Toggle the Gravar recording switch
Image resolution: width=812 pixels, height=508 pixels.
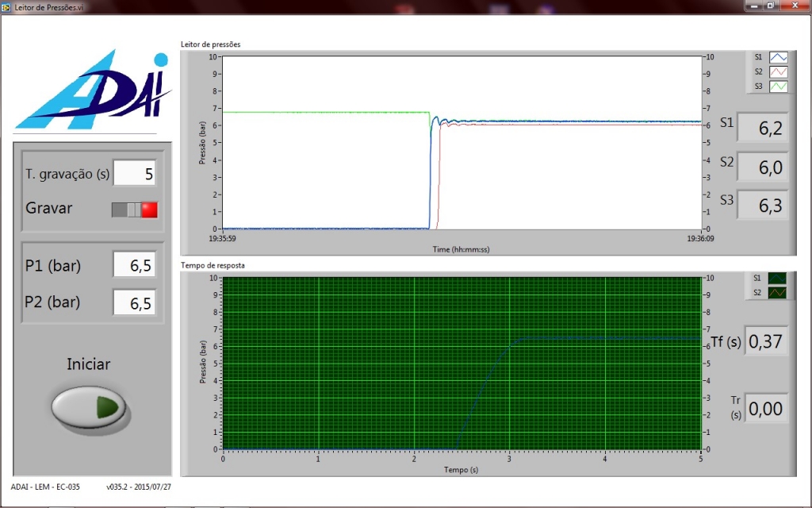[135, 210]
